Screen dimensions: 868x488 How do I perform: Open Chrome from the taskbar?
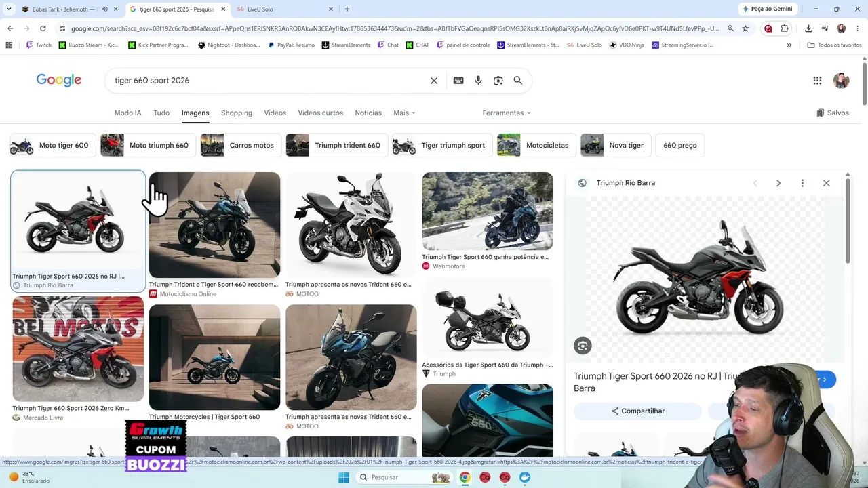tap(465, 477)
